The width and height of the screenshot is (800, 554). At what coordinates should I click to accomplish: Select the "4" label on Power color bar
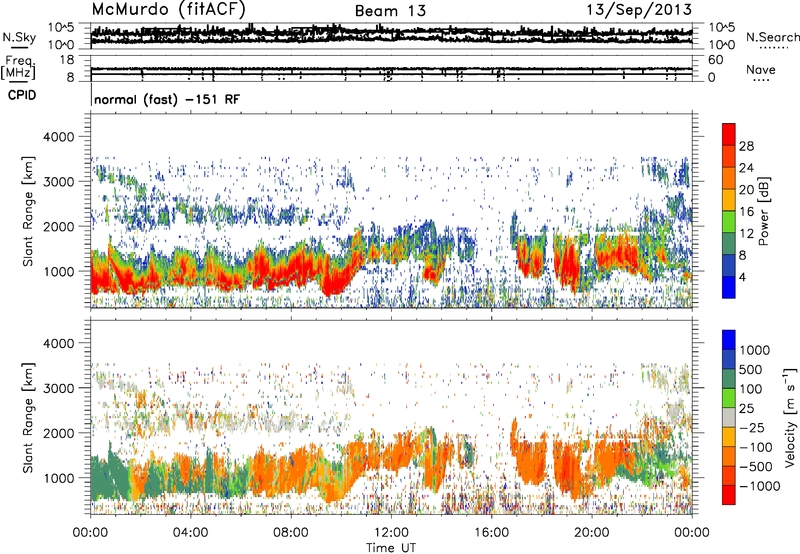pyautogui.click(x=743, y=278)
